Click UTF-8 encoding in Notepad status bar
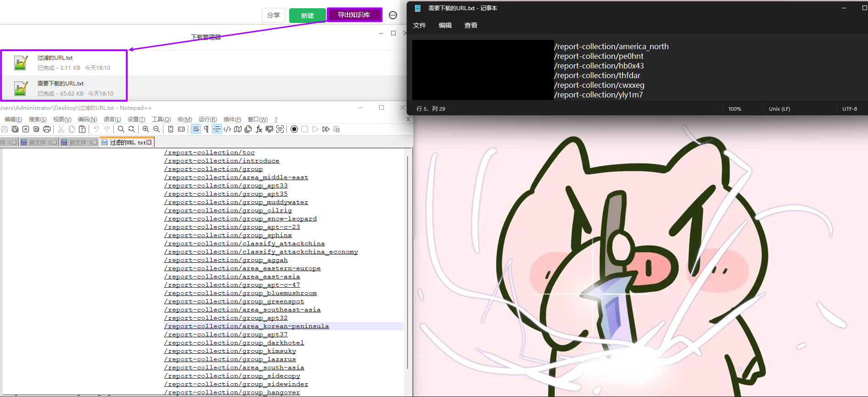Viewport: 868px width, 397px height. coord(850,109)
